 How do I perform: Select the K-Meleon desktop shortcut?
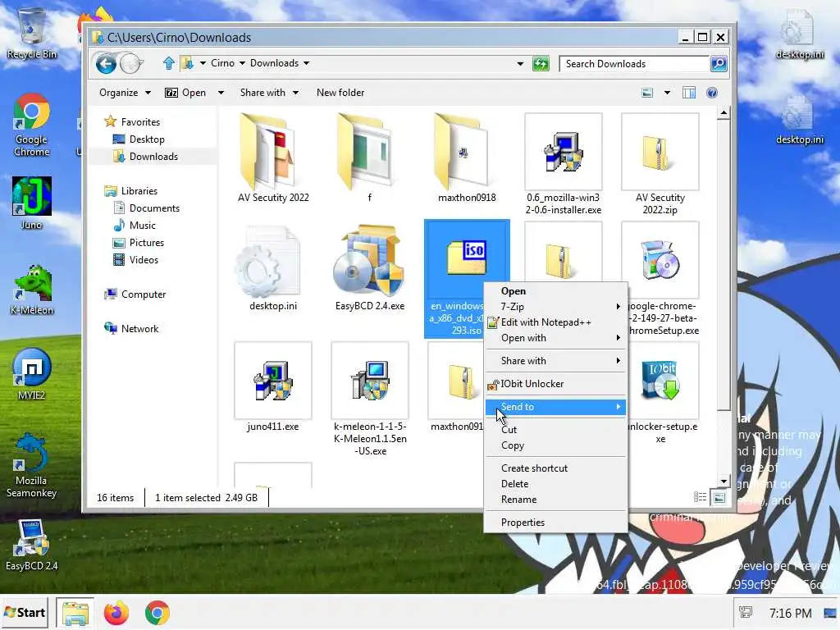point(32,290)
